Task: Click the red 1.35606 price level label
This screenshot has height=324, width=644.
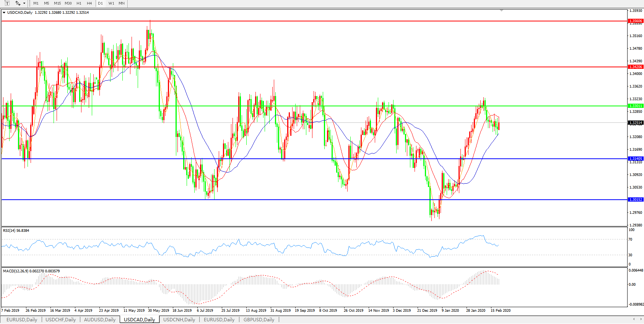Action: click(x=636, y=21)
